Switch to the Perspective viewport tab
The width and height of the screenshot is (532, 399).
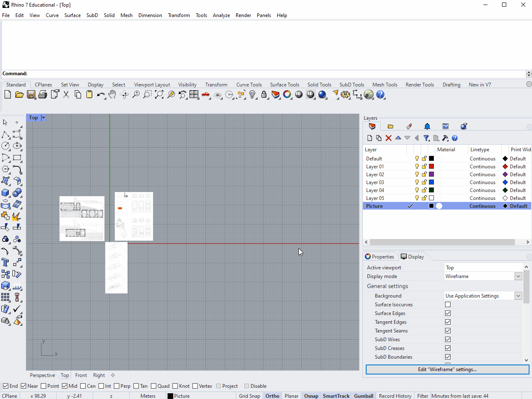[42, 375]
